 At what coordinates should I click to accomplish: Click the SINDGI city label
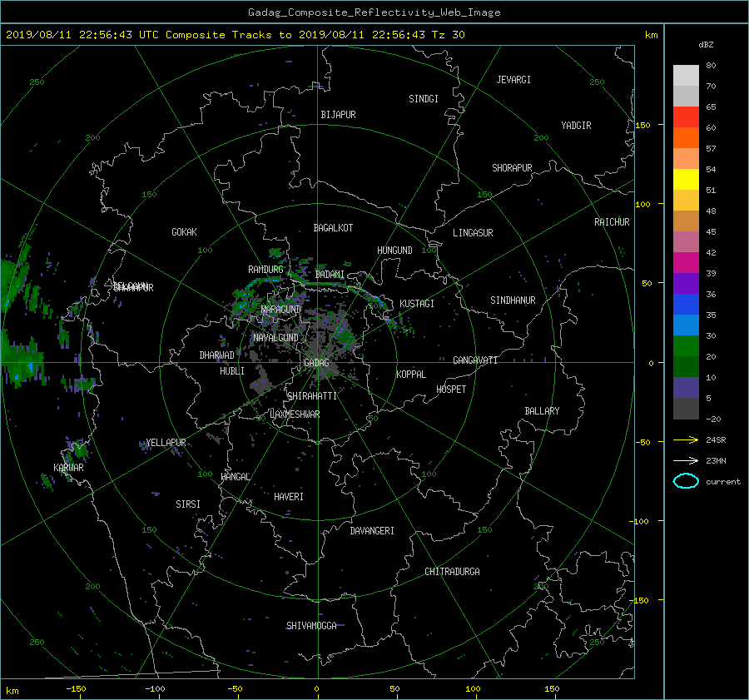[424, 99]
